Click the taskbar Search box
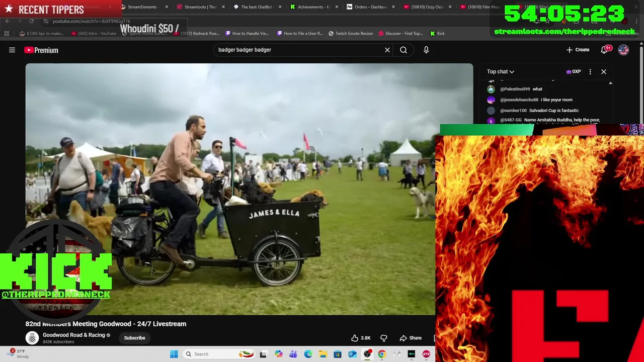Viewport: 644px width, 362px height. (x=219, y=354)
